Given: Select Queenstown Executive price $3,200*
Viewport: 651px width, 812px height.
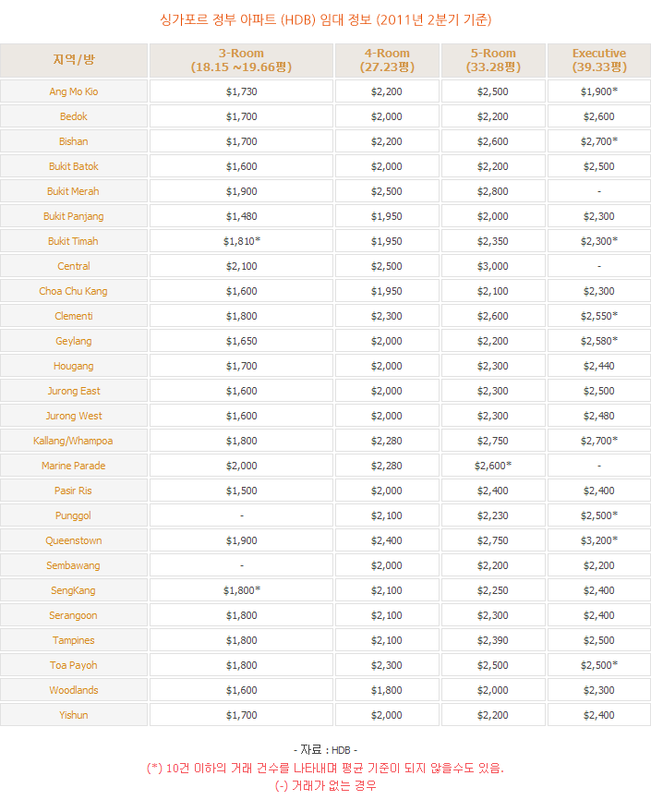Looking at the screenshot, I should point(599,540).
